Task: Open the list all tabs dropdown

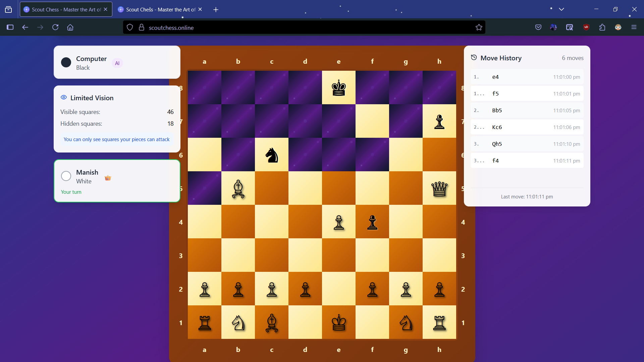Action: click(561, 9)
